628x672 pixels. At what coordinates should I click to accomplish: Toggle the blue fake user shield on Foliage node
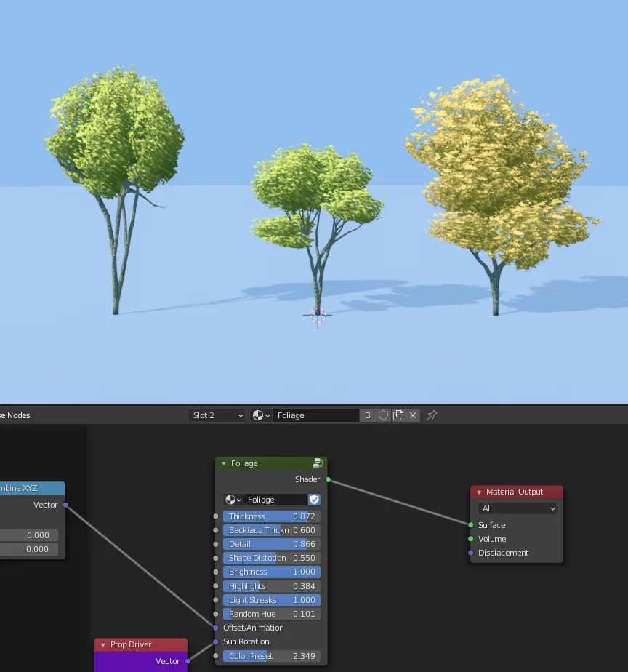pos(315,500)
